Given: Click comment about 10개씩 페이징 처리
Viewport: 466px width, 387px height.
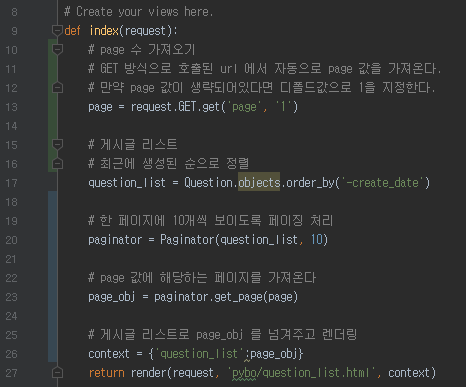Looking at the screenshot, I should pyautogui.click(x=211, y=221).
